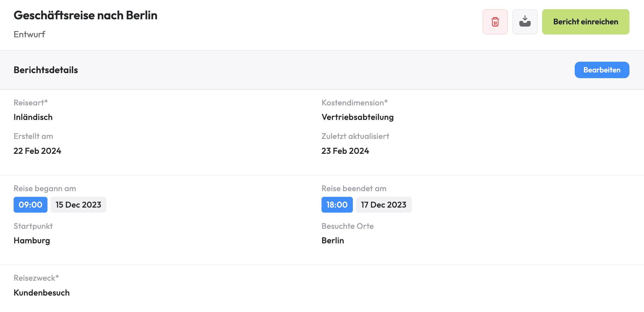Click the 09:00 start time badge
Image resolution: width=644 pixels, height=312 pixels.
[x=30, y=205]
